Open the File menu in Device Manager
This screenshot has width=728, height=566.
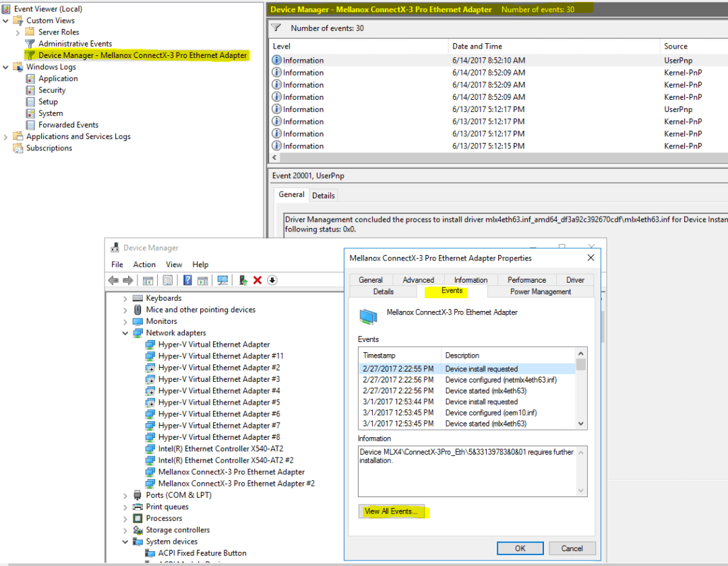117,264
